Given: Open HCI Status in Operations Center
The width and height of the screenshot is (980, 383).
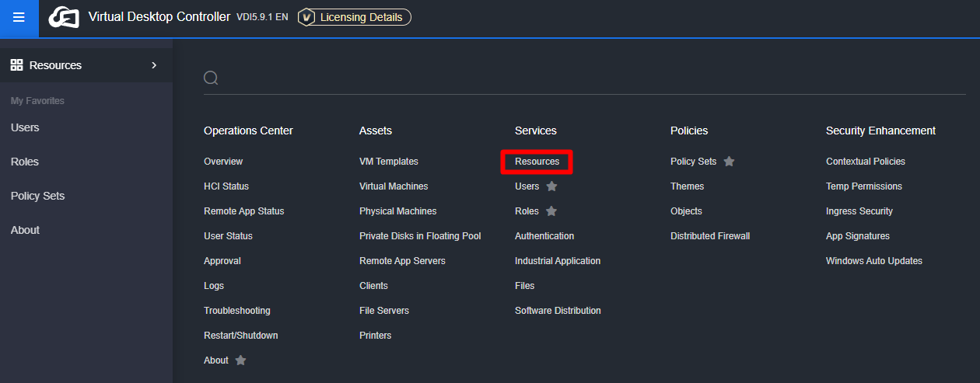Looking at the screenshot, I should coord(226,186).
